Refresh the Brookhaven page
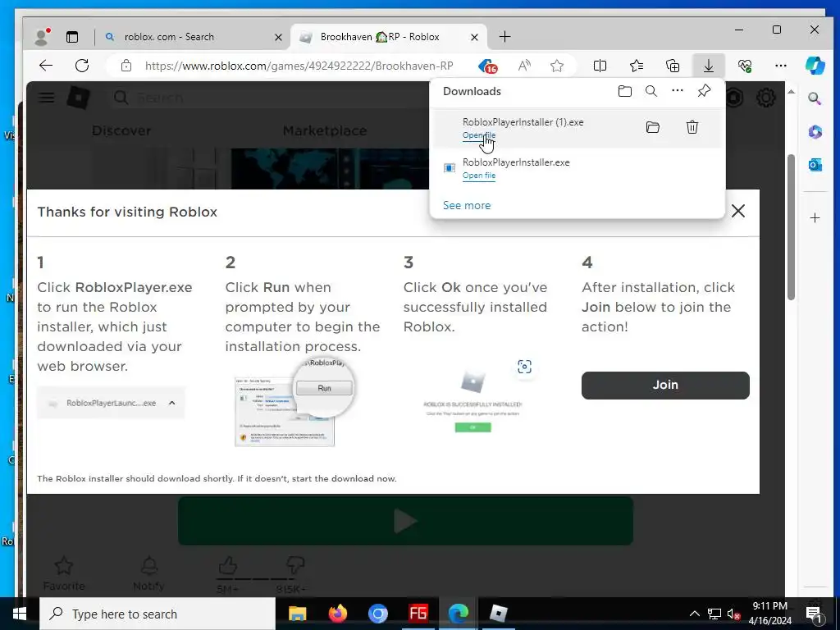The height and width of the screenshot is (630, 840). [82, 66]
